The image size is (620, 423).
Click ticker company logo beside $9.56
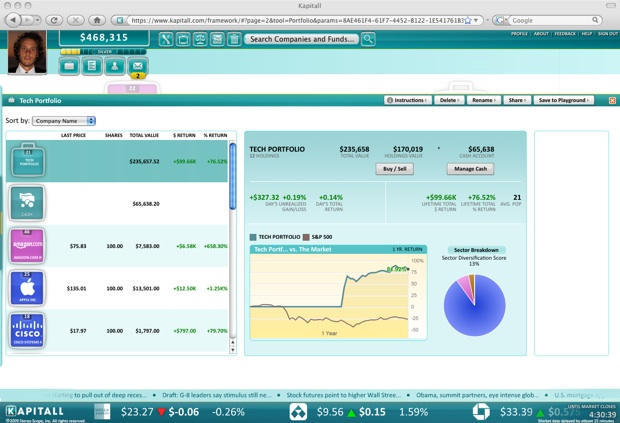(298, 412)
